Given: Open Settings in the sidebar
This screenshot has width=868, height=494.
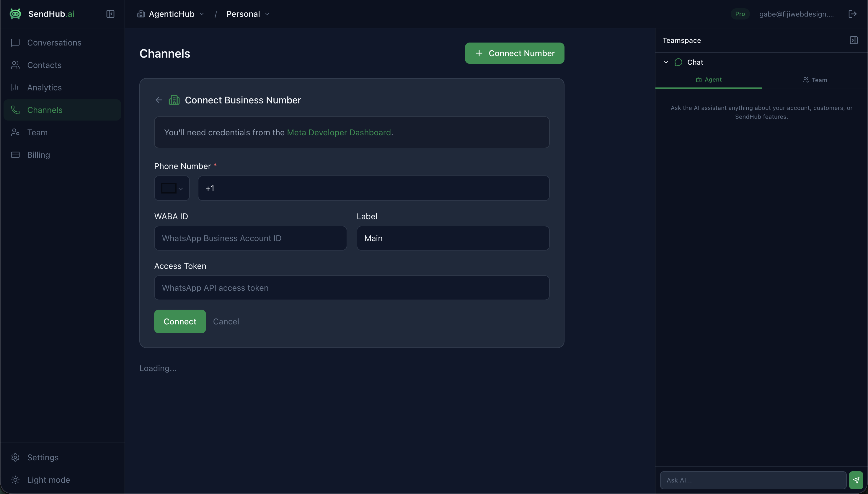Looking at the screenshot, I should coord(62,457).
